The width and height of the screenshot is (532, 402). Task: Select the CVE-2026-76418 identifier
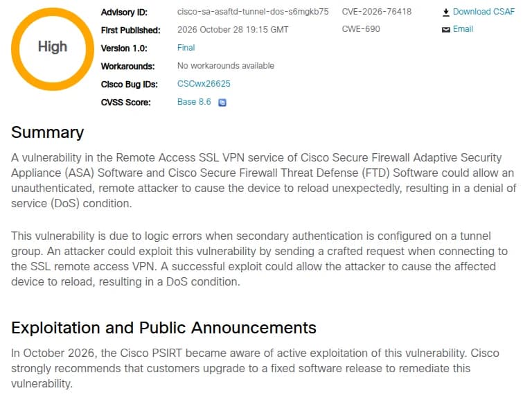point(377,12)
